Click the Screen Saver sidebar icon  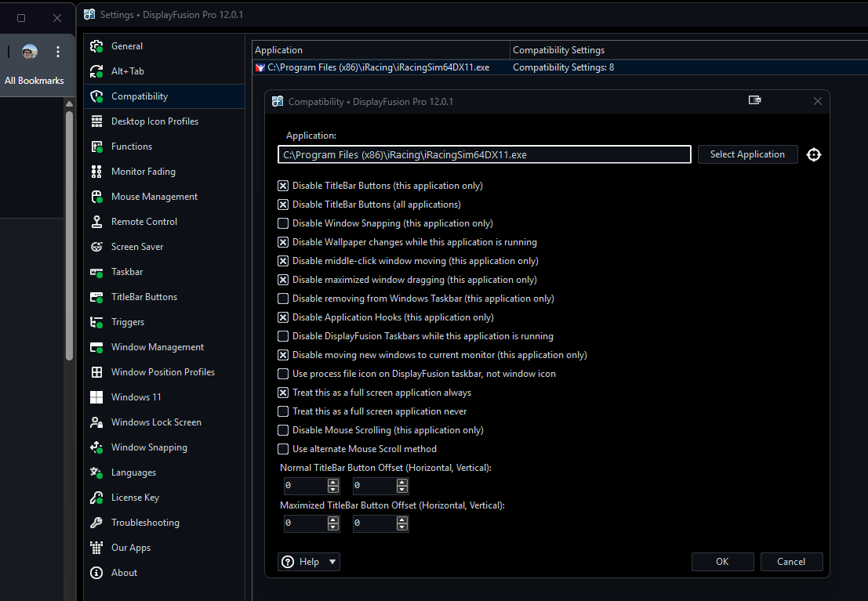point(96,247)
